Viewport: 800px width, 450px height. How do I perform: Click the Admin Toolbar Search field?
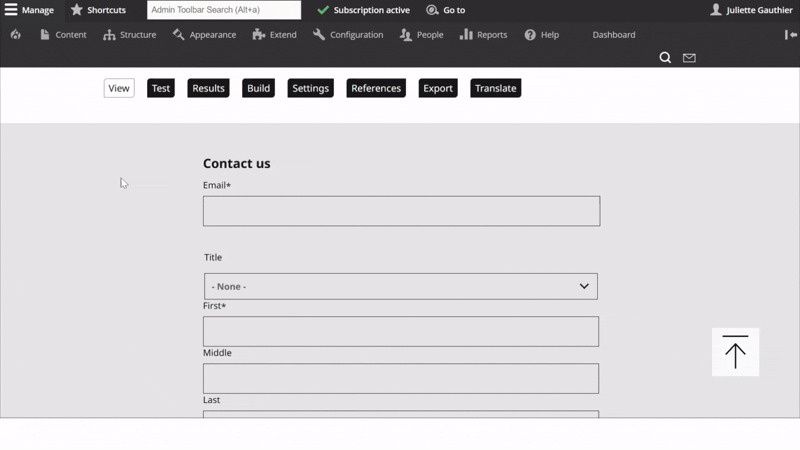click(224, 10)
